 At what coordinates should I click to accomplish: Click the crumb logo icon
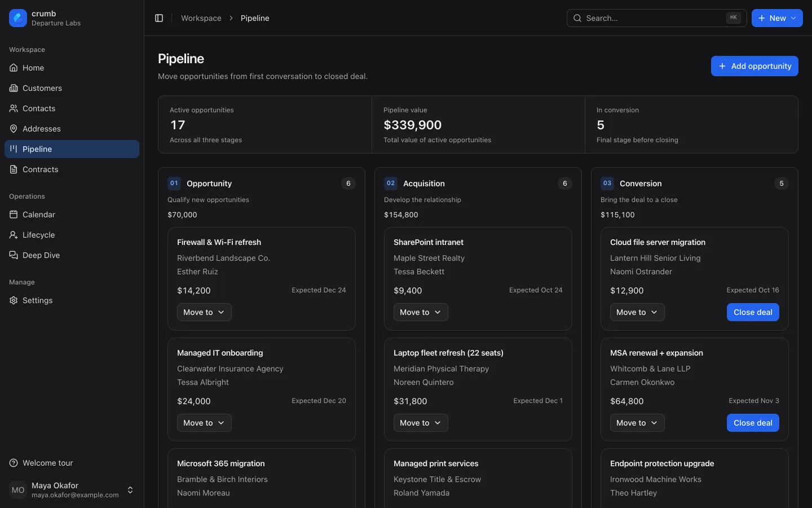click(x=18, y=18)
